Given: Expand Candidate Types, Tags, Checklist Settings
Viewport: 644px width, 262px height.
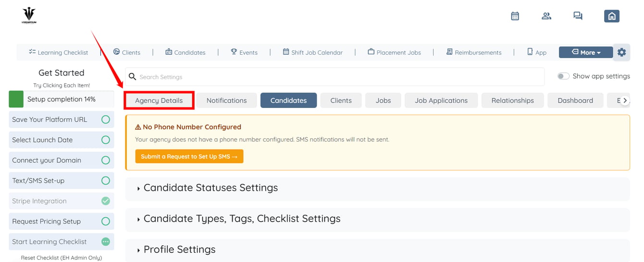Looking at the screenshot, I should [x=377, y=219].
